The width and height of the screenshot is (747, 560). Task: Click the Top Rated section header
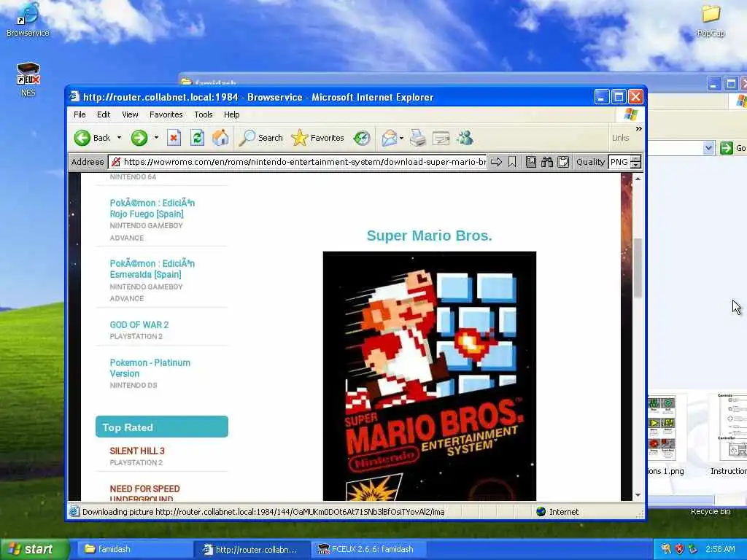tap(162, 427)
